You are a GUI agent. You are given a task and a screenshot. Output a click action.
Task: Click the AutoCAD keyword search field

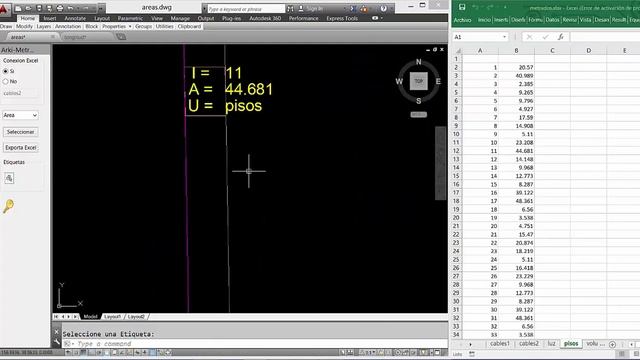pyautogui.click(x=246, y=9)
